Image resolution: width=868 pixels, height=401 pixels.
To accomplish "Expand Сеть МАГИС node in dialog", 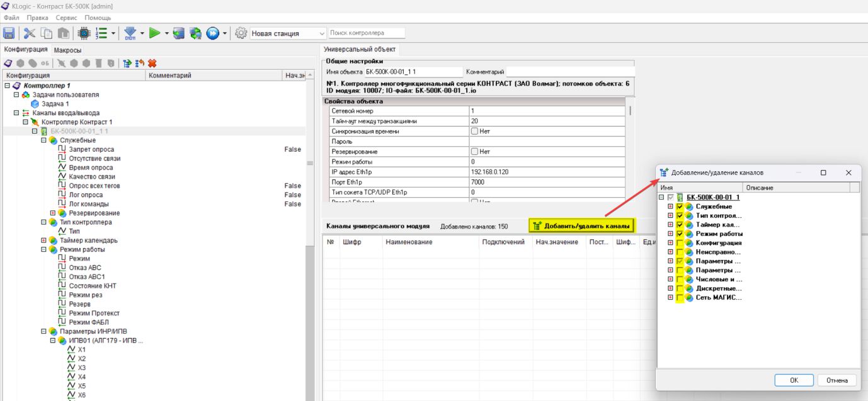I will click(x=670, y=297).
